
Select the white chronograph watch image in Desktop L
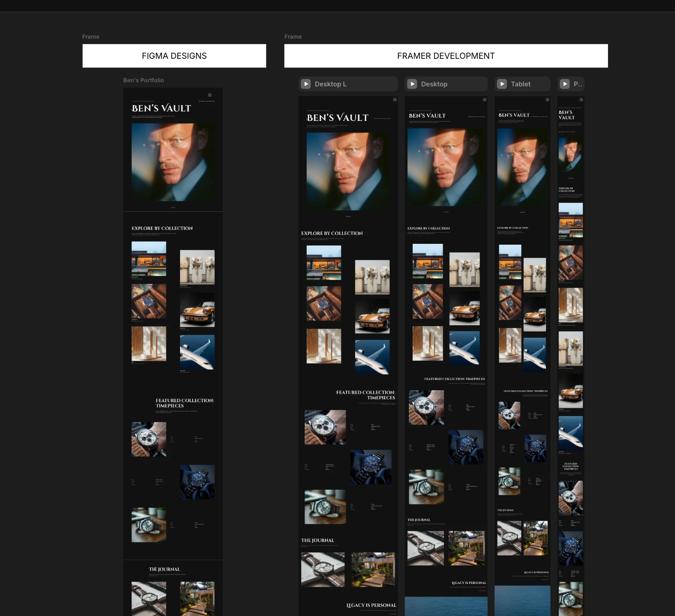pyautogui.click(x=325, y=427)
